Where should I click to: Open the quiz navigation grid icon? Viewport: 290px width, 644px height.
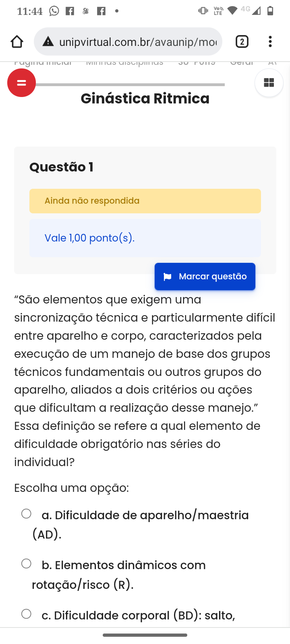coord(269,83)
